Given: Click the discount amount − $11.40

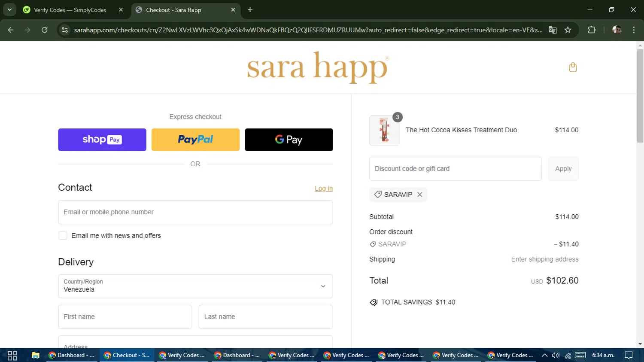Looking at the screenshot, I should click(x=566, y=244).
